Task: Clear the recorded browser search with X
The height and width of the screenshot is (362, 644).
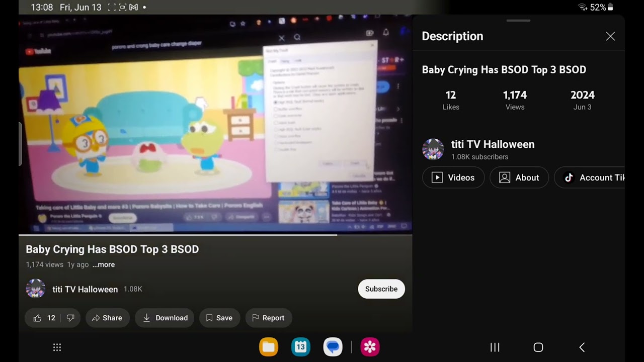Action: [x=282, y=38]
